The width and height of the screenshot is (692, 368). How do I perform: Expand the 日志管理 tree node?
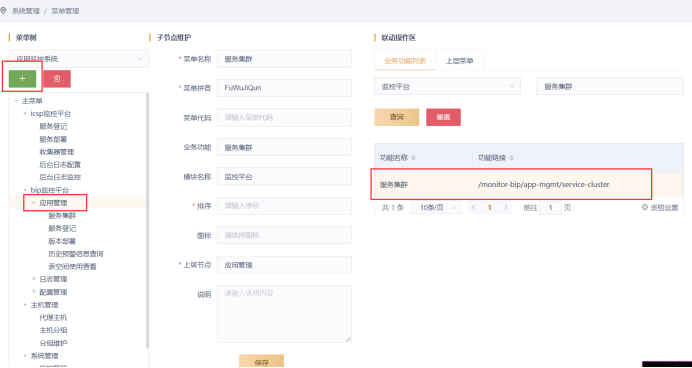click(34, 279)
